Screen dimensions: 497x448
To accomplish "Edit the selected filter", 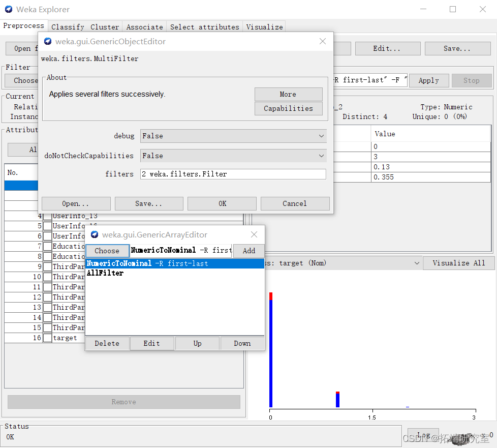I will pyautogui.click(x=152, y=344).
